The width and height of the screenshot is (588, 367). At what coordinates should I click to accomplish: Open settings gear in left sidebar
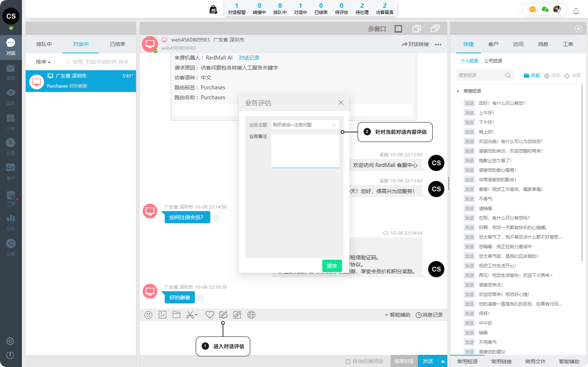pyautogui.click(x=10, y=341)
